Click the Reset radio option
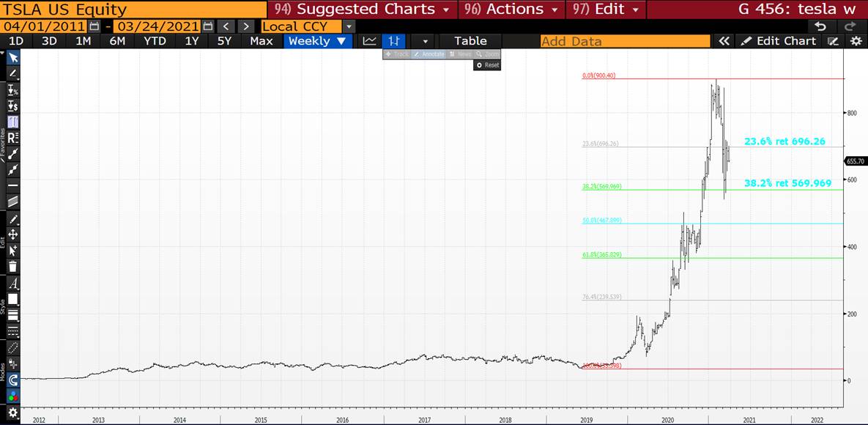Screen dimensions: 868x425 tap(488, 64)
